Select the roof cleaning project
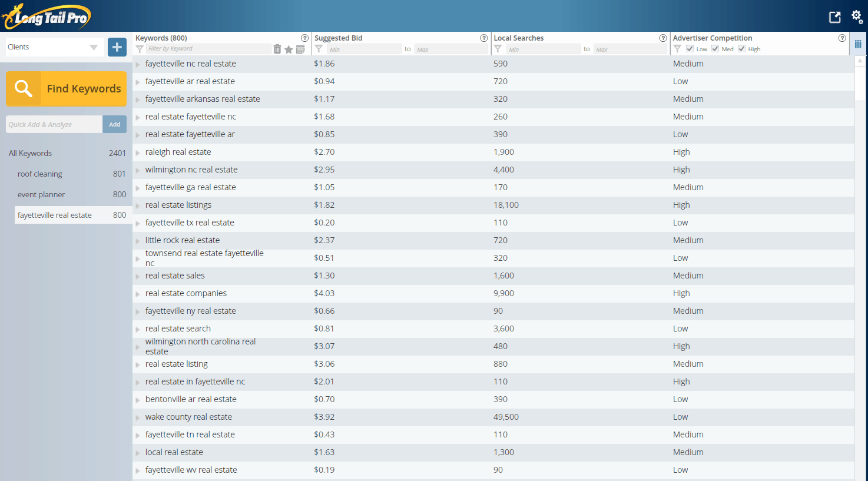Viewport: 868px width, 481px height. point(72,174)
